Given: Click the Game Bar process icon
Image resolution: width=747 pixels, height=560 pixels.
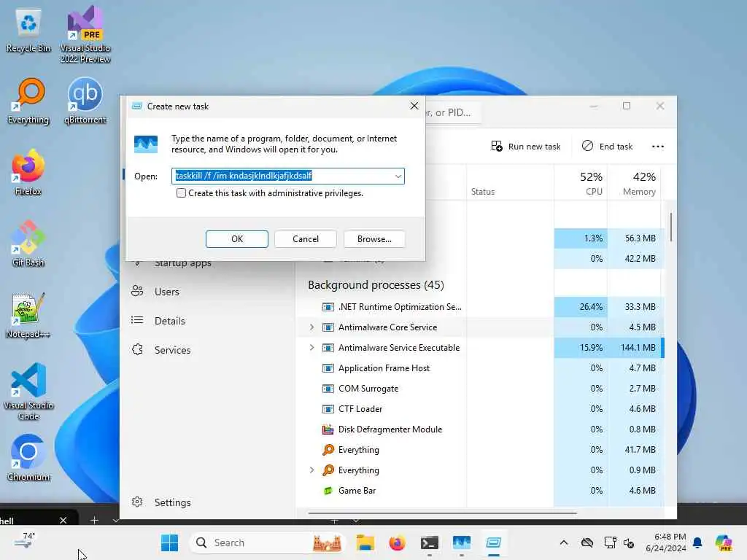Looking at the screenshot, I should [x=328, y=491].
